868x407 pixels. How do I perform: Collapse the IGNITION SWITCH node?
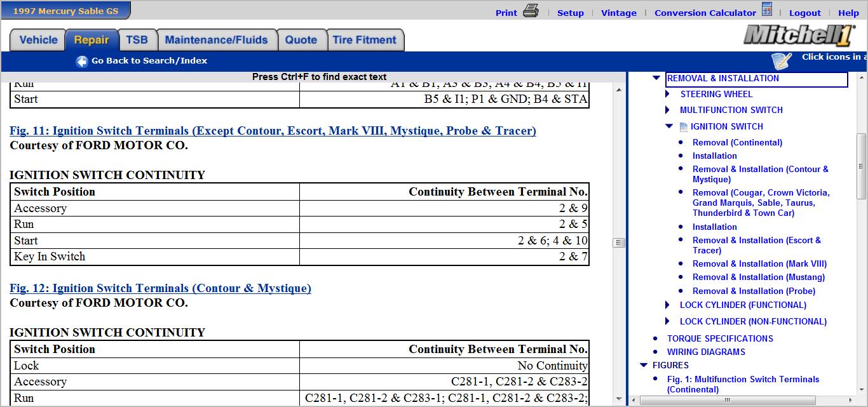[x=669, y=126]
